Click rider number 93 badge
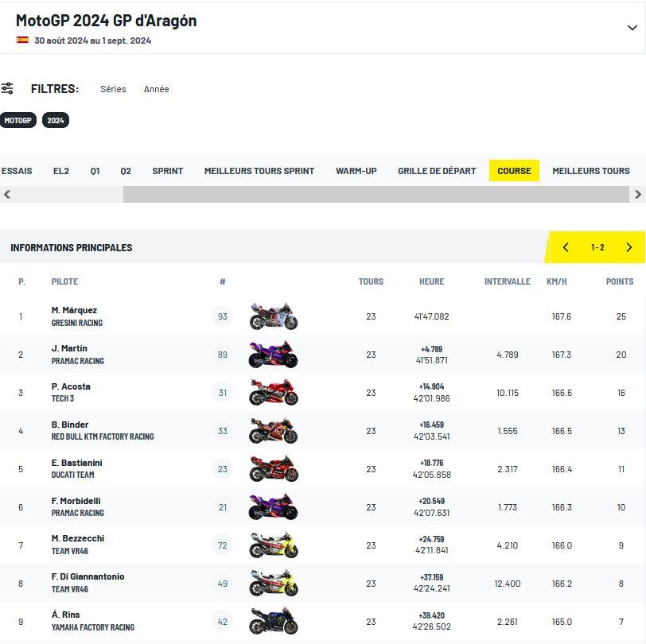Screen dimensions: 646x644 (x=223, y=316)
